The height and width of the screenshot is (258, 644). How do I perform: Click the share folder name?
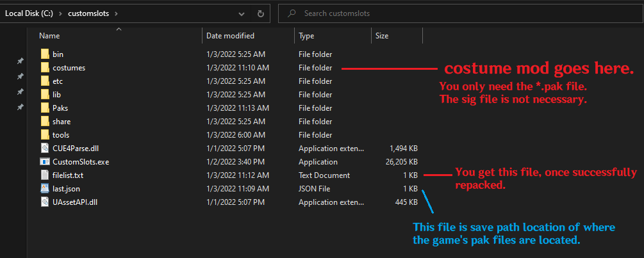(62, 122)
